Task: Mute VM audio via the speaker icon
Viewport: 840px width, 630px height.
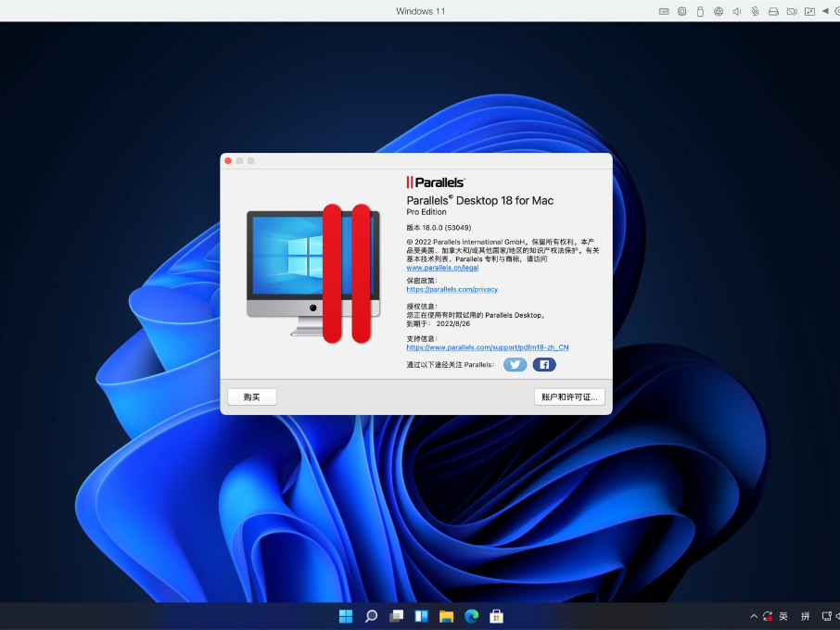Action: 736,11
